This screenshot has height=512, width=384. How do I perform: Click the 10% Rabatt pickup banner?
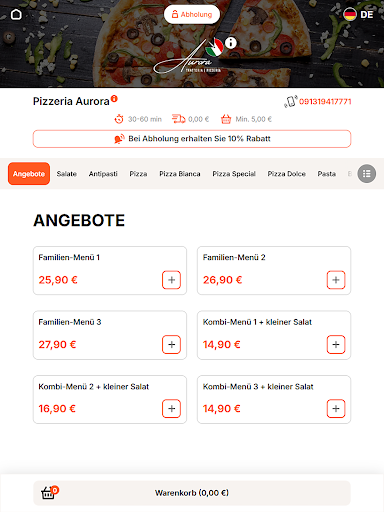click(192, 139)
